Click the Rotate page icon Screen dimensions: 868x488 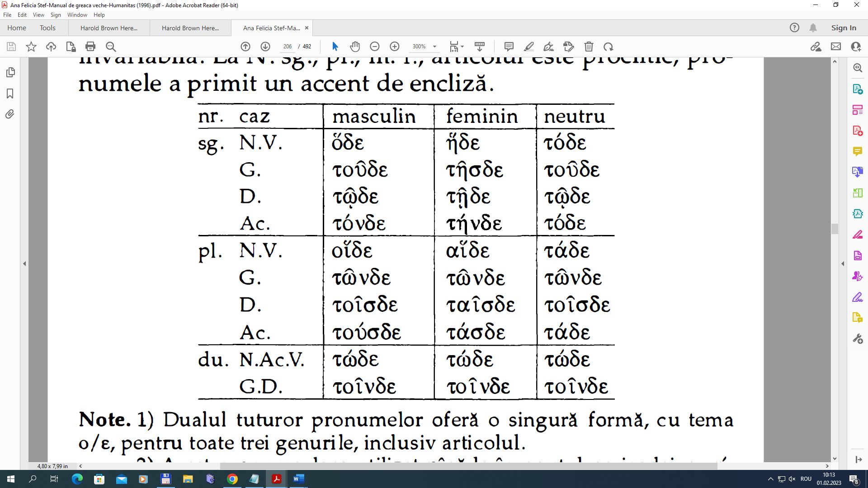(x=609, y=47)
